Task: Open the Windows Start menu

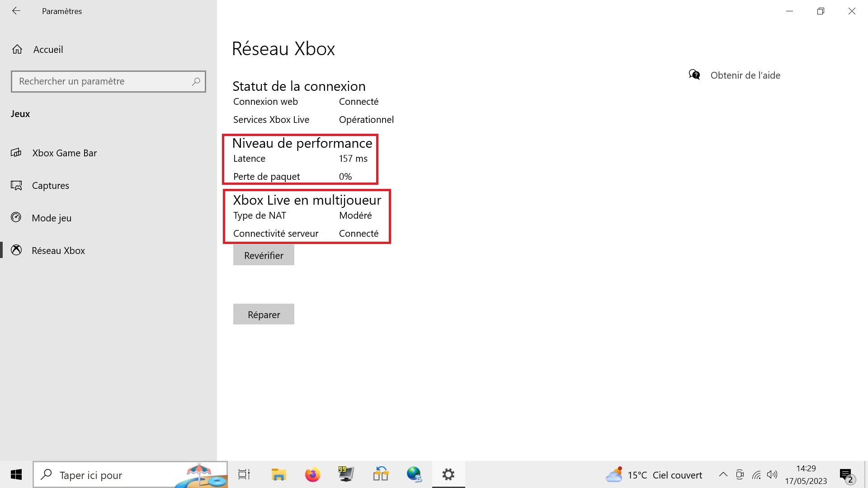Action: (x=16, y=474)
